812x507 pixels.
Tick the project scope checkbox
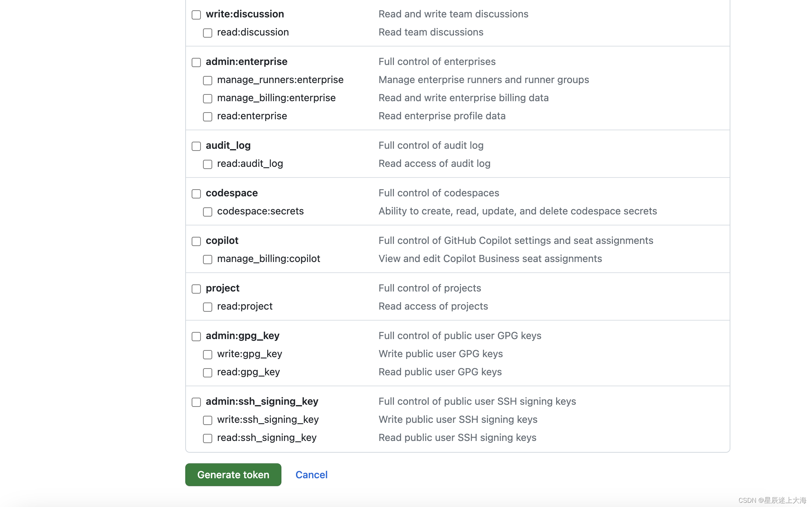(x=196, y=289)
